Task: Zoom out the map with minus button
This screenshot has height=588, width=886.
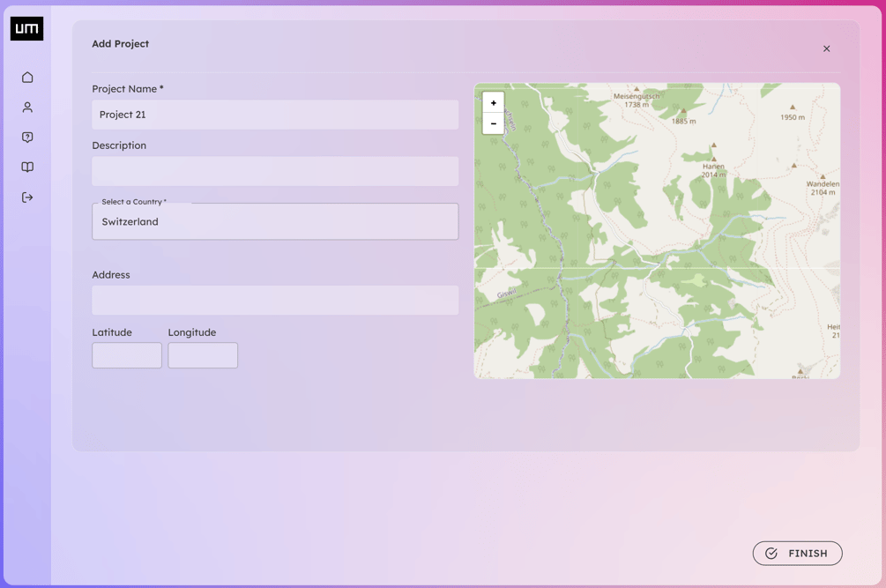Action: click(x=494, y=123)
